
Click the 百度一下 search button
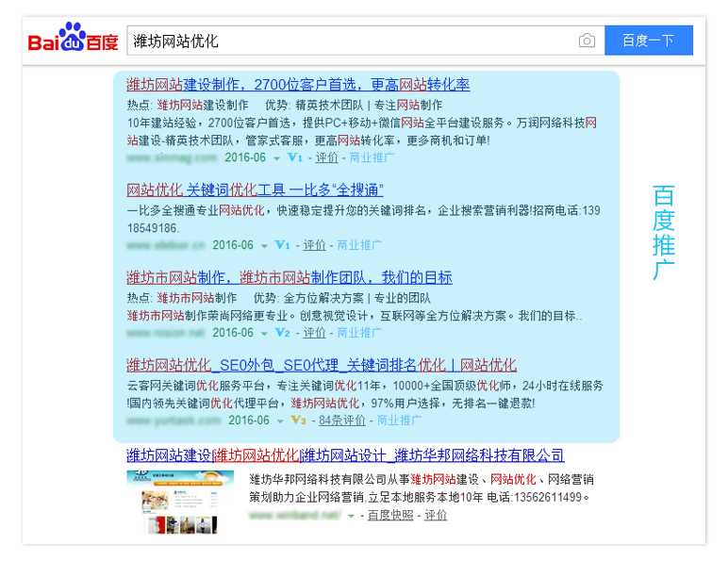click(x=649, y=41)
